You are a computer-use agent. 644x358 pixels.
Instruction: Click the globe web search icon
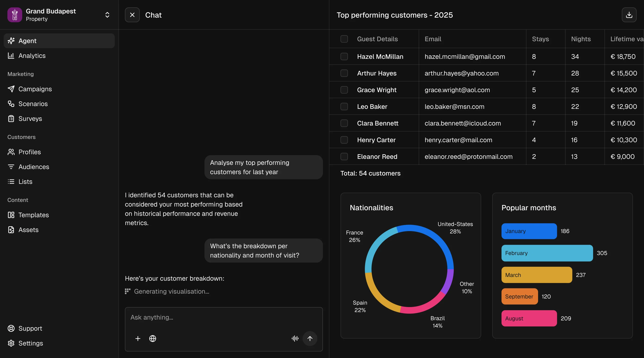coord(152,339)
